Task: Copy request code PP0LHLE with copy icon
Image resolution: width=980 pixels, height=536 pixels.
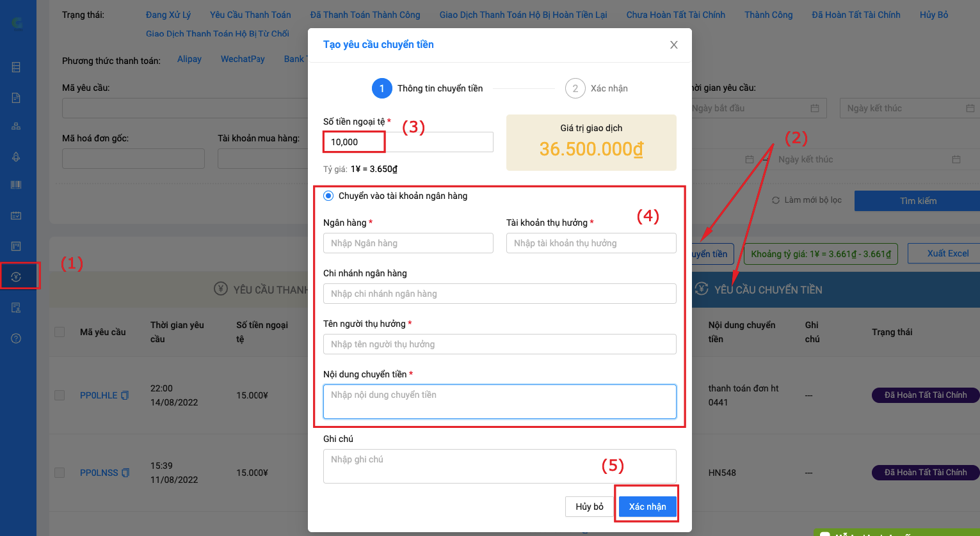Action: (125, 395)
